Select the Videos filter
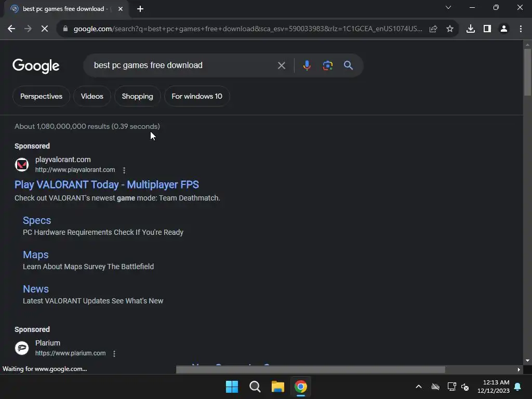532x399 pixels. 92,96
